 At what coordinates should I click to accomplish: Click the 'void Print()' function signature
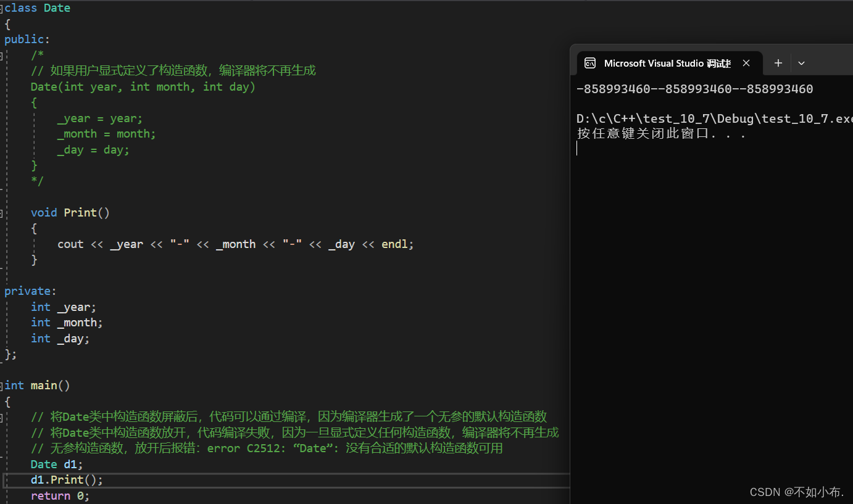70,213
